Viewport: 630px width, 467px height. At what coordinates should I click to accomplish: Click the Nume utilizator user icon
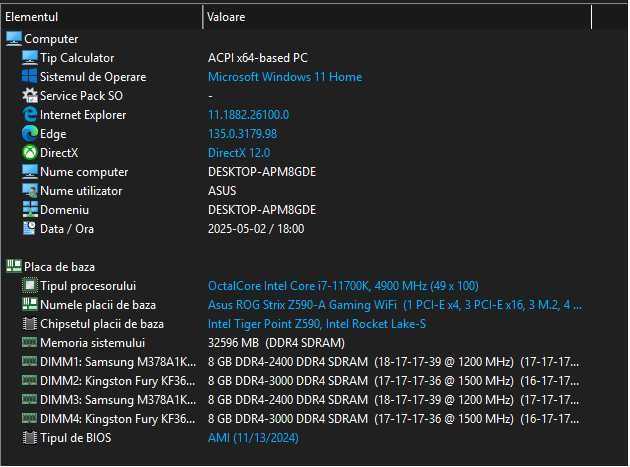point(30,191)
